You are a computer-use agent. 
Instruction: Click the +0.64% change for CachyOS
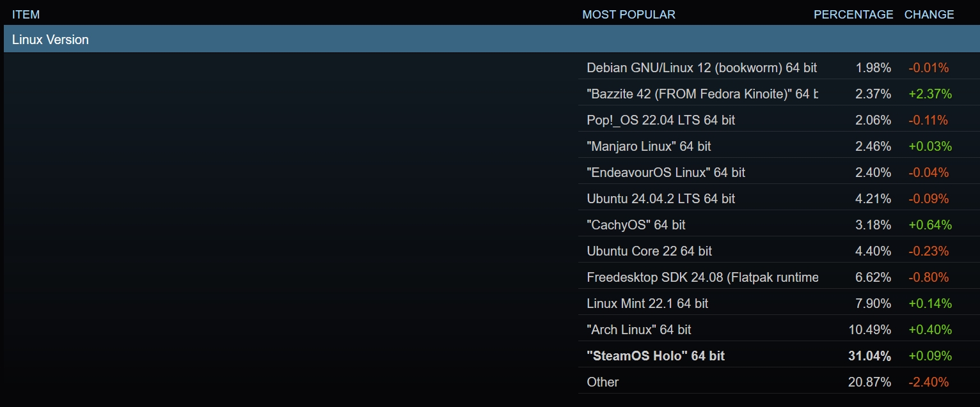pyautogui.click(x=930, y=225)
